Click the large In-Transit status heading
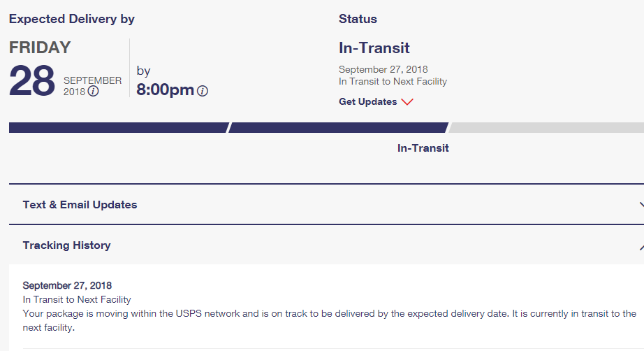The height and width of the screenshot is (351, 644). point(374,48)
